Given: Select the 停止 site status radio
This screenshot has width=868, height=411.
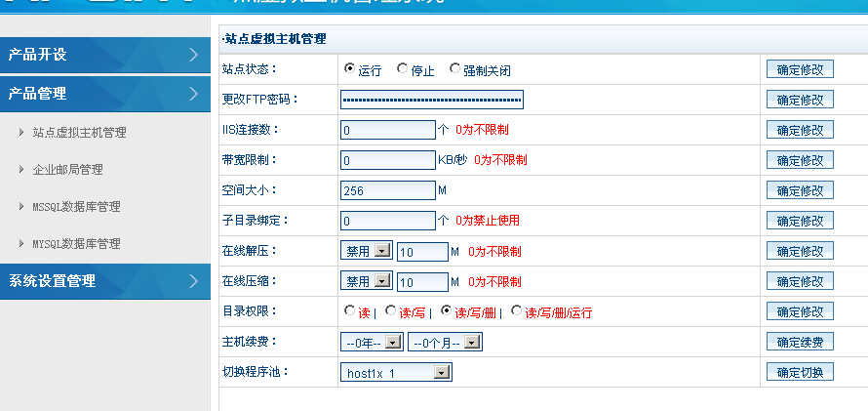Looking at the screenshot, I should click(x=403, y=69).
